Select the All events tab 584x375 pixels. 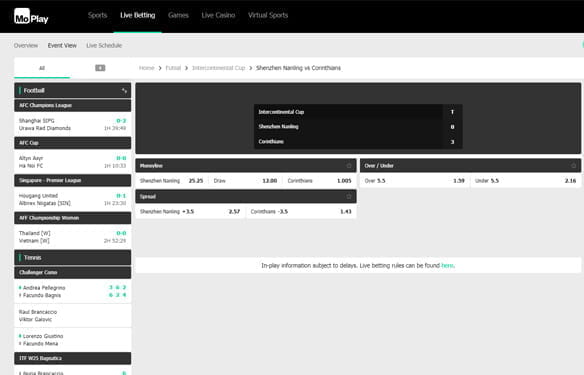tap(42, 68)
